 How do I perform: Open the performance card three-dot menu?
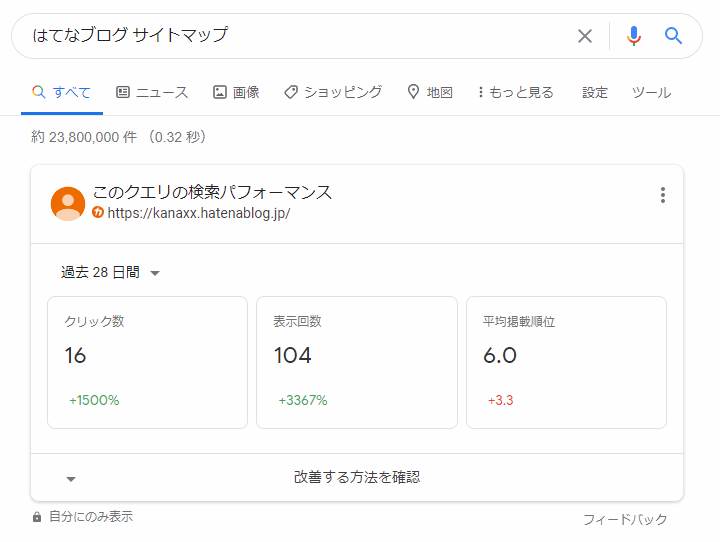(663, 195)
